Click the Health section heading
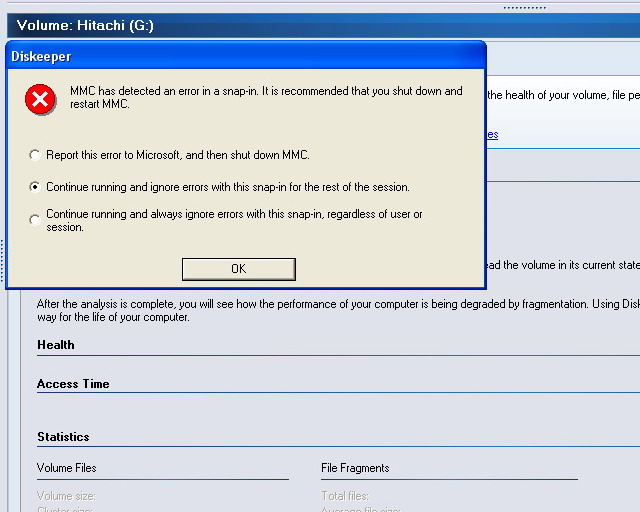Screen dimensions: 640x512 tap(56, 345)
